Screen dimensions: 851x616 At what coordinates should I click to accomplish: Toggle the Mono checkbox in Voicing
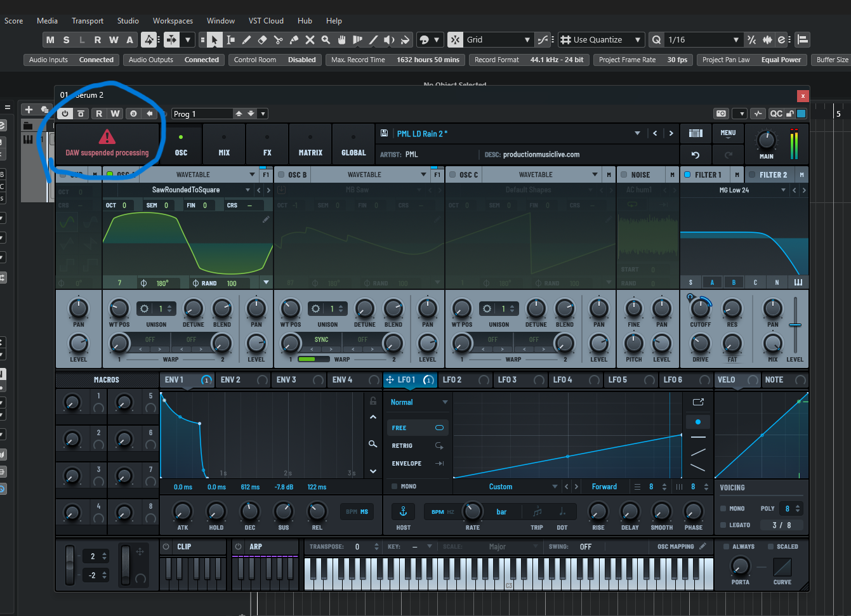(723, 508)
